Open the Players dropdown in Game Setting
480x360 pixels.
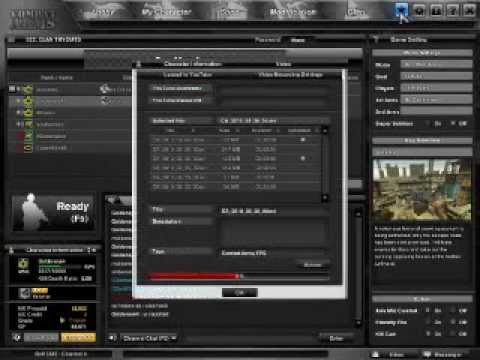[436, 88]
